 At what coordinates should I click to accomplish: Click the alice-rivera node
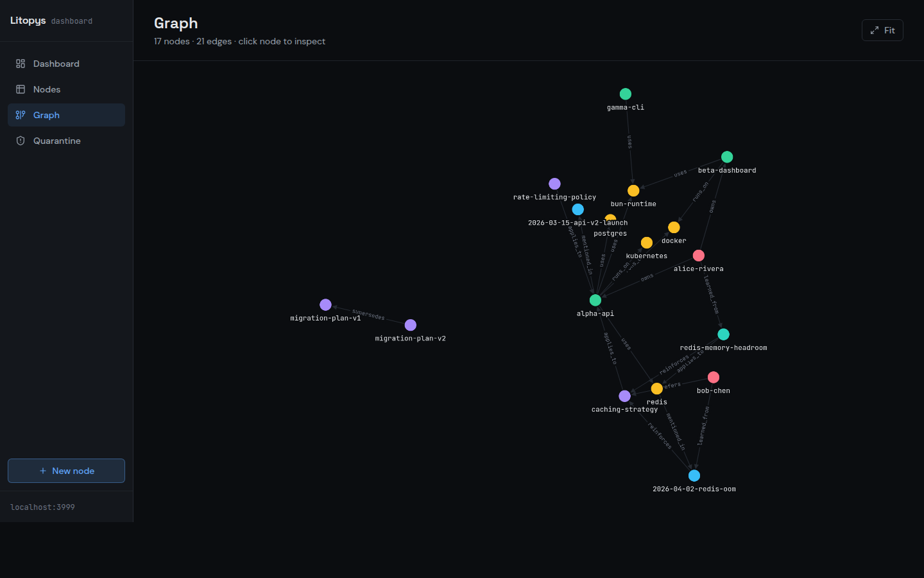pos(698,255)
